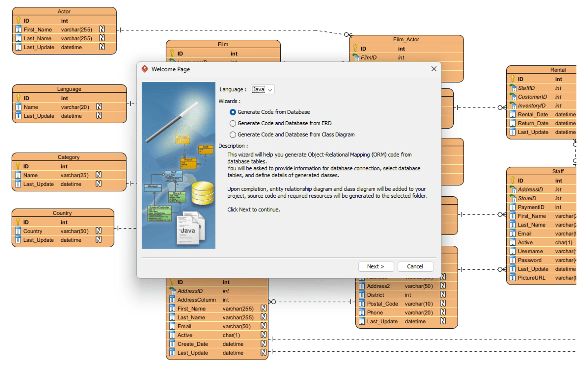Click the column icon next to Country's Last_Update row
This screenshot has width=588, height=367.
pyautogui.click(x=19, y=240)
